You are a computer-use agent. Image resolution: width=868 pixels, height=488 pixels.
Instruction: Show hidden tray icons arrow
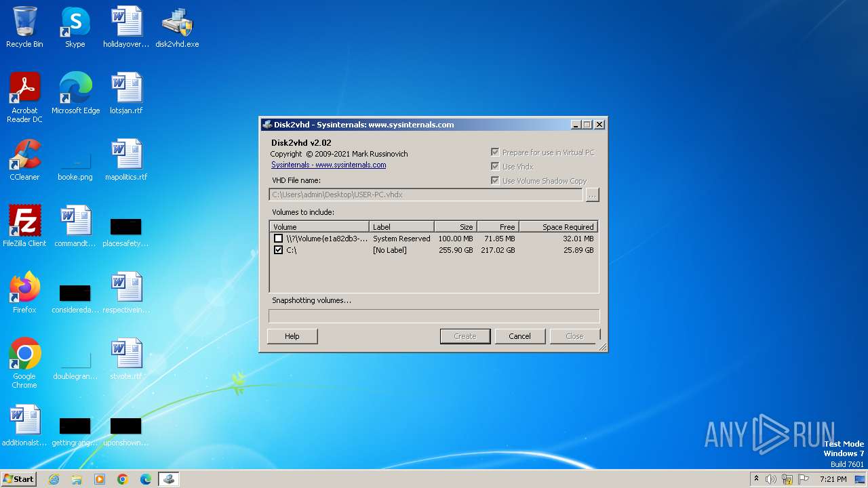tap(756, 479)
